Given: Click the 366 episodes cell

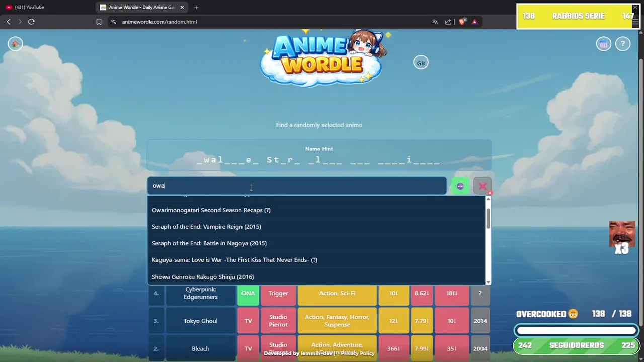Looking at the screenshot, I should [394, 348].
